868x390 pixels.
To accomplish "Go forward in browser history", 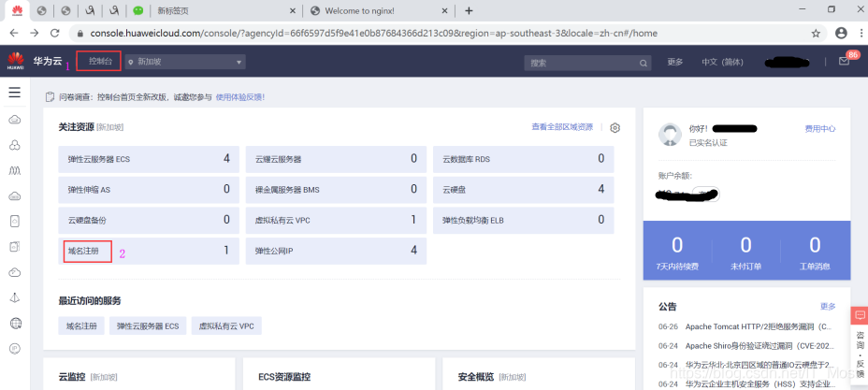I will [35, 33].
